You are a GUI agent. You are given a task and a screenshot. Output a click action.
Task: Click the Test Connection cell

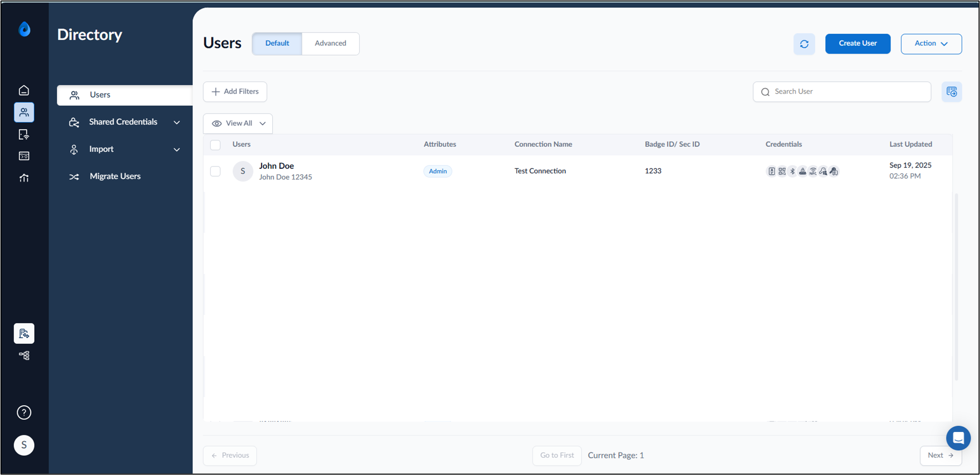540,171
